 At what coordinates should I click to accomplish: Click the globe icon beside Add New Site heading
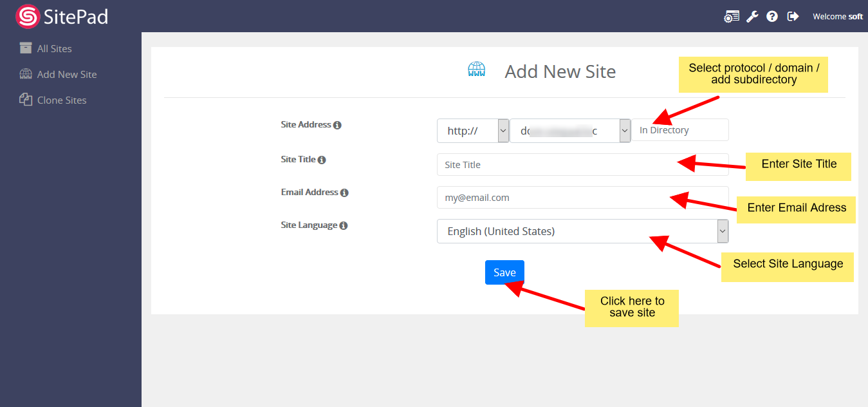tap(477, 69)
